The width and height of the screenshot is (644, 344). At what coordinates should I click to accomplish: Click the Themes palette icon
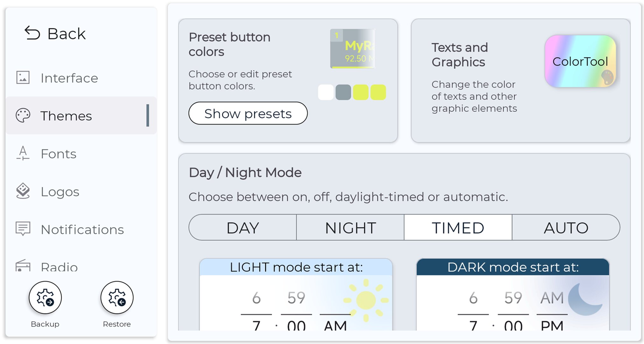(x=23, y=115)
